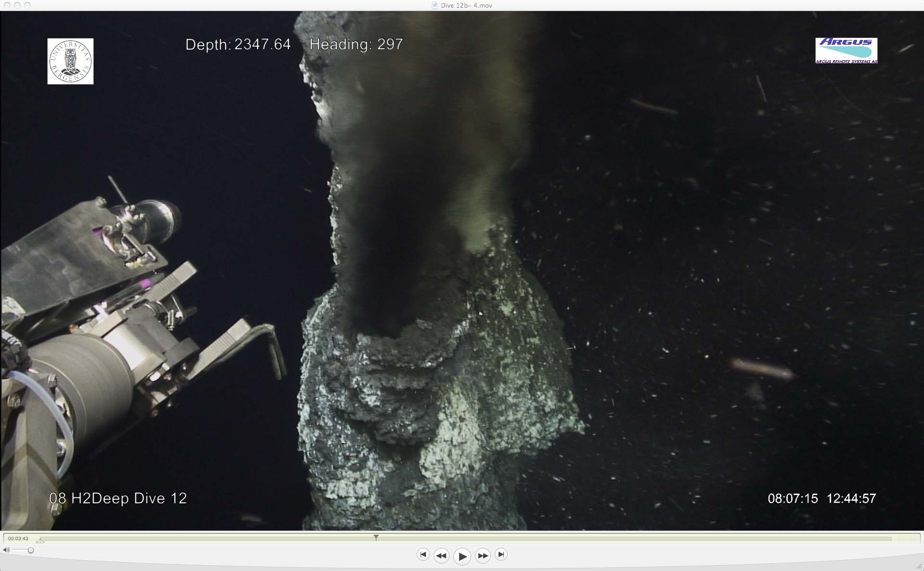The height and width of the screenshot is (571, 924).
Task: Click the fast-forward double-arrow button
Action: tap(482, 556)
